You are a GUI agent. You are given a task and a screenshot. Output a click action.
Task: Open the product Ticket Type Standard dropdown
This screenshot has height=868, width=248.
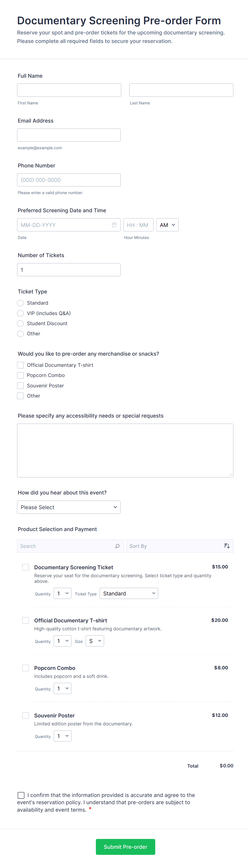click(x=129, y=593)
